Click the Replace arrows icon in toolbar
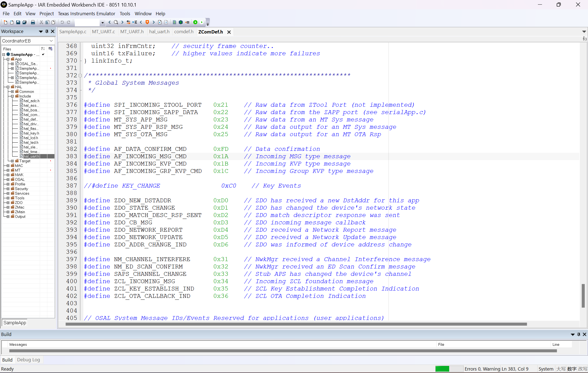The height and width of the screenshot is (373, 588). 128,22
